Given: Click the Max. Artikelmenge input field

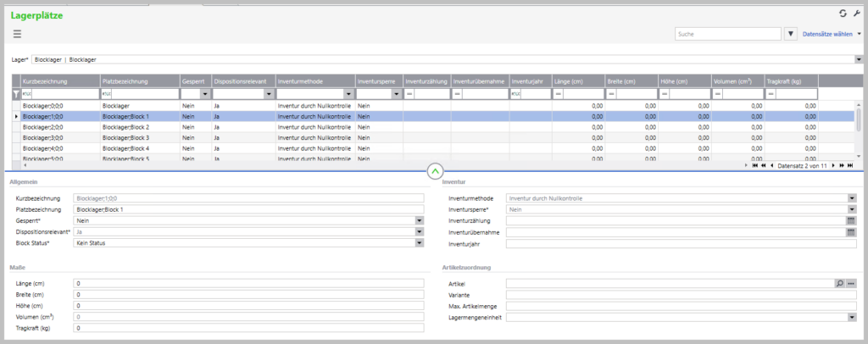Looking at the screenshot, I should (681, 306).
